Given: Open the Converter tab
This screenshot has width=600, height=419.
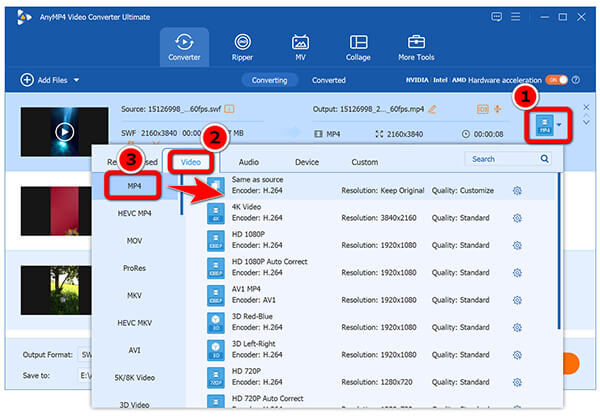Looking at the screenshot, I should (184, 47).
